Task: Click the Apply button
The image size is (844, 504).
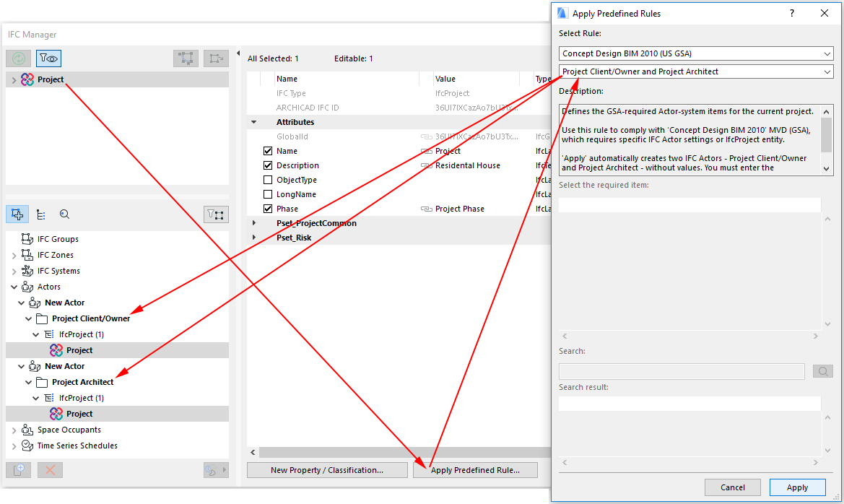Action: (797, 487)
